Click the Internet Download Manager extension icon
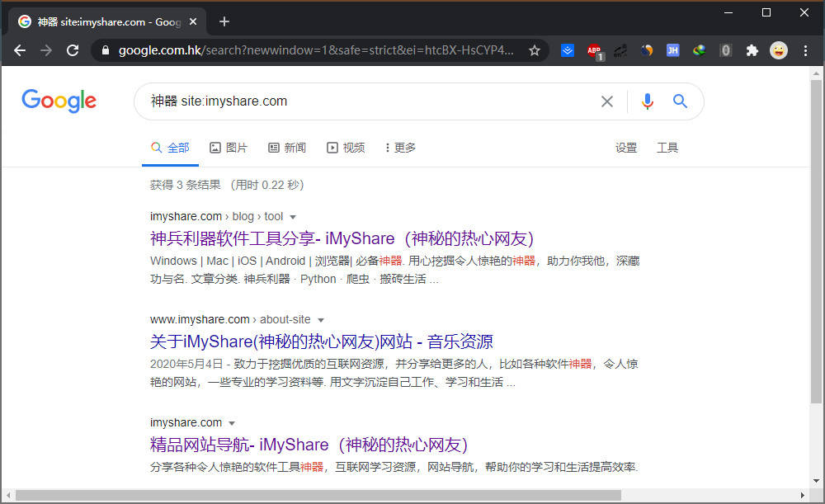 pyautogui.click(x=699, y=50)
